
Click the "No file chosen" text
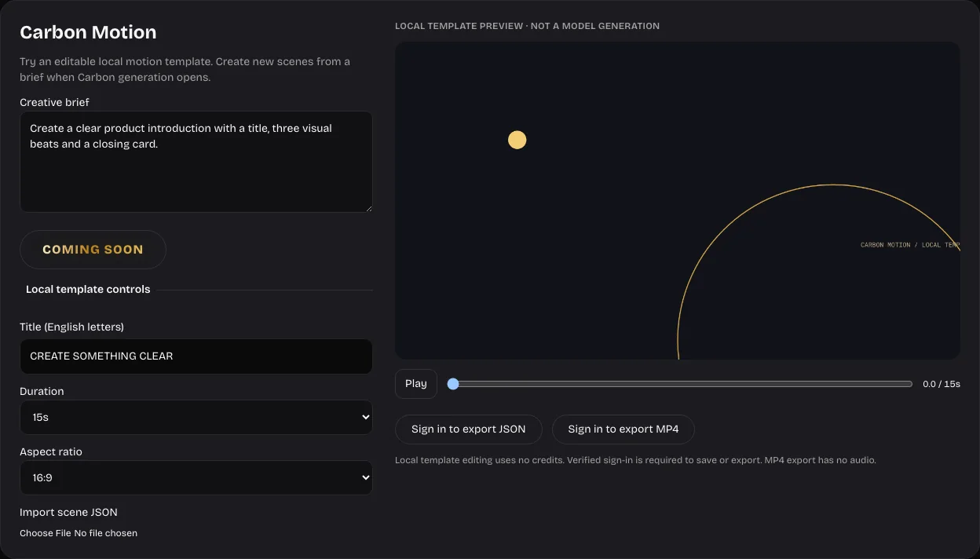(106, 533)
